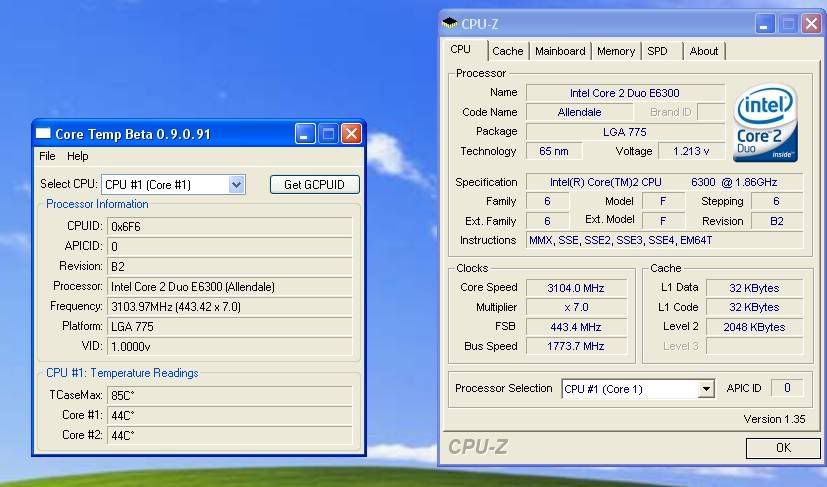Click the Platform value LGA 775 in Core Temp
The width and height of the screenshot is (827, 487).
click(x=229, y=327)
